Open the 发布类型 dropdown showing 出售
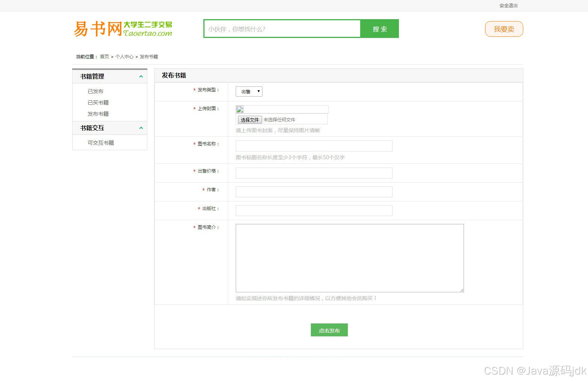Image resolution: width=588 pixels, height=381 pixels. pos(249,92)
